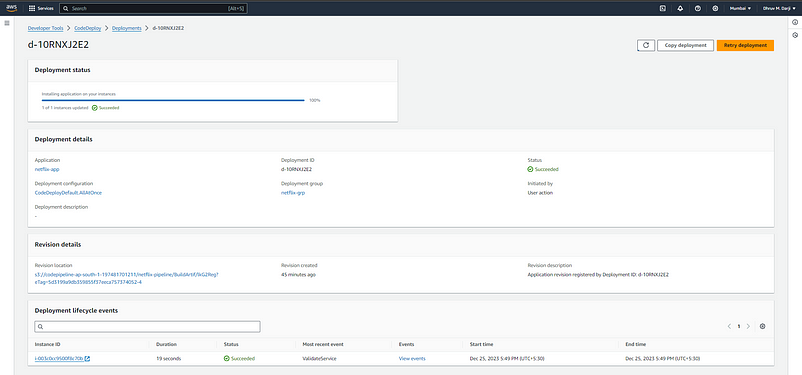The height and width of the screenshot is (375, 802).
Task: Open the CloudShell icon in top bar
Action: click(x=662, y=9)
